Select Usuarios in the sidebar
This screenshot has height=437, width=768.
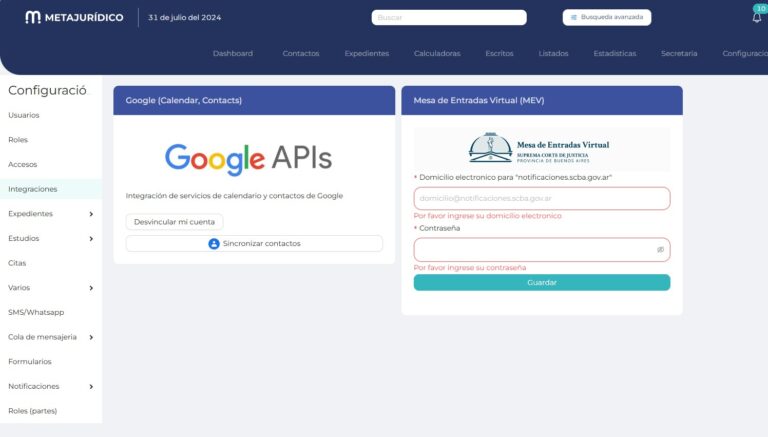[24, 115]
